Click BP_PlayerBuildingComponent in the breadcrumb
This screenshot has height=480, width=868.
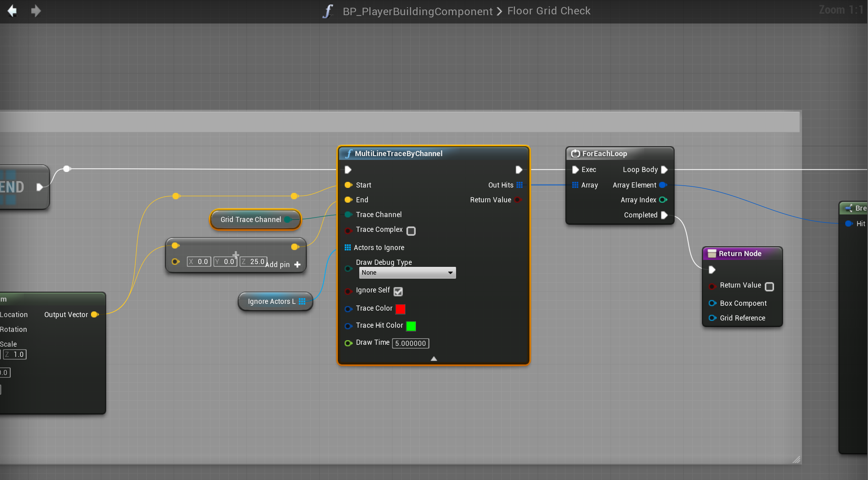coord(418,11)
